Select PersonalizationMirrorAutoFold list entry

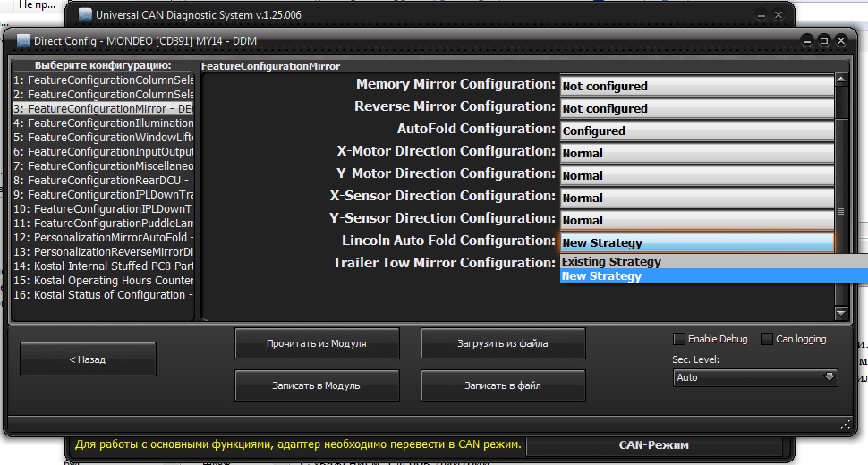[x=103, y=237]
